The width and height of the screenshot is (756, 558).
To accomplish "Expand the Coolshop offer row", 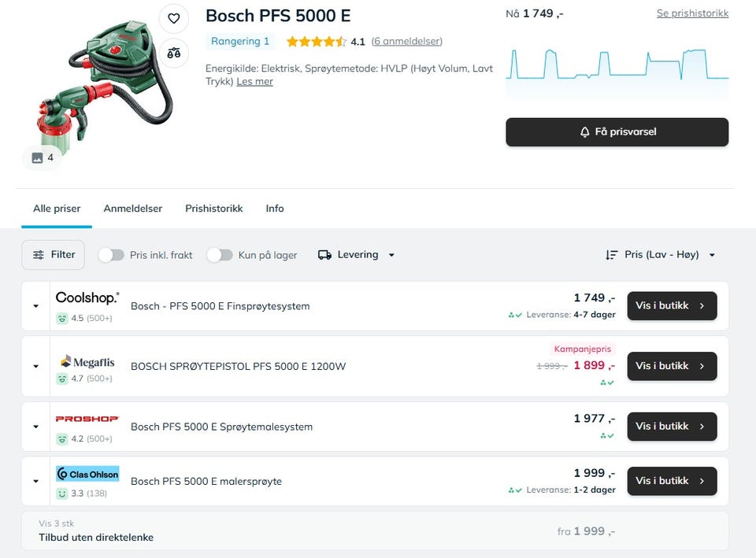I will point(35,306).
